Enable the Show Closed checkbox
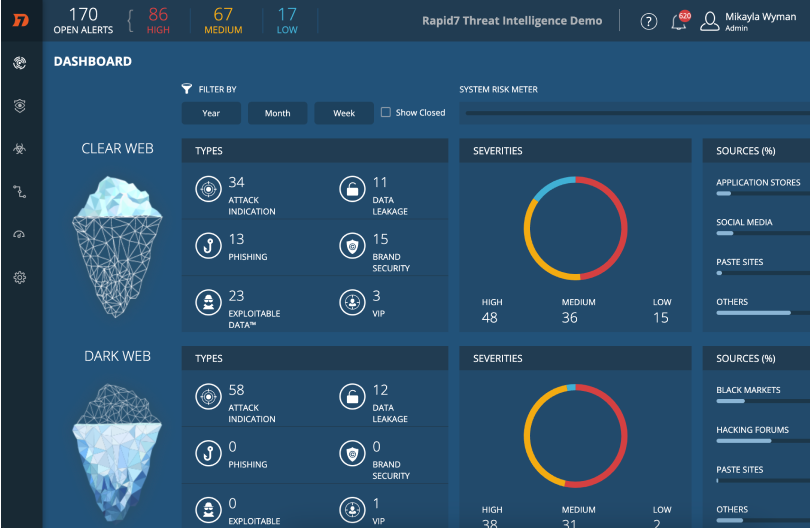Screen dimensions: 810x528 point(385,112)
